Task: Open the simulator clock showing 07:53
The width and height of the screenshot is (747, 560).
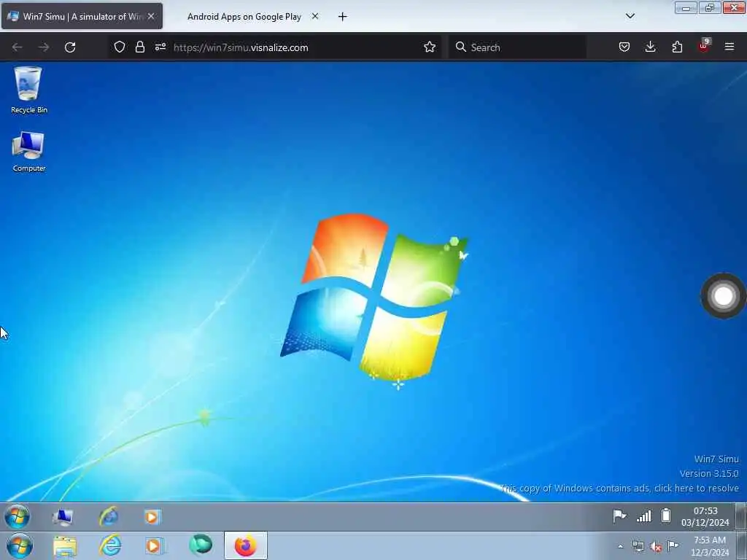Action: tap(705, 517)
